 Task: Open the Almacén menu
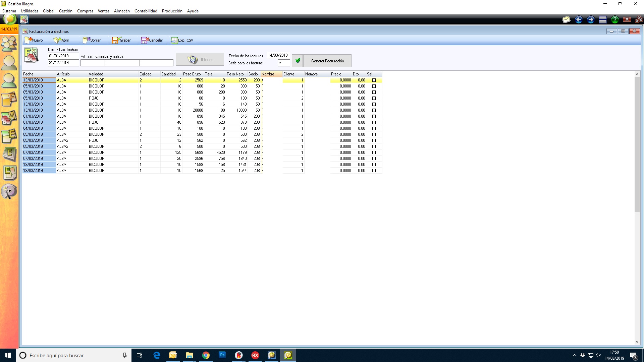[x=122, y=11]
